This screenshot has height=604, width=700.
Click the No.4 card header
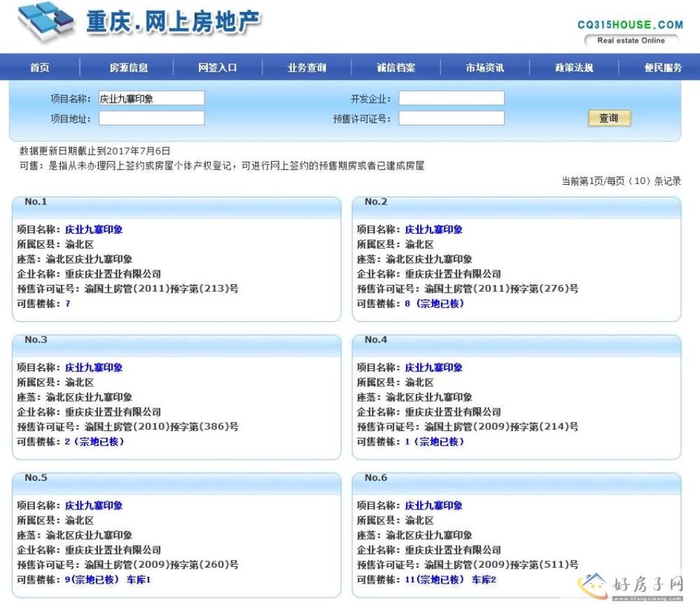tap(517, 344)
